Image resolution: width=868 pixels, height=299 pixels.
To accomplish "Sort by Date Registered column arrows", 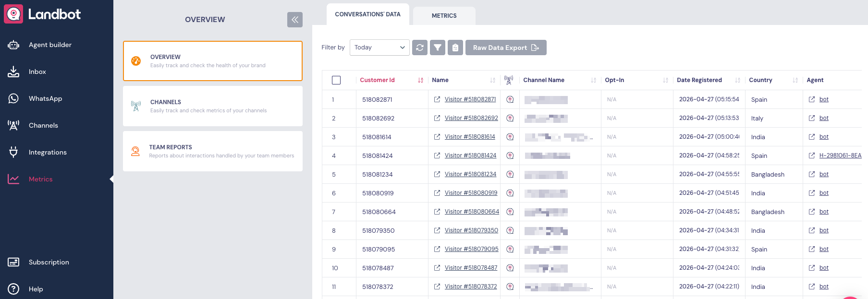I will [x=737, y=80].
